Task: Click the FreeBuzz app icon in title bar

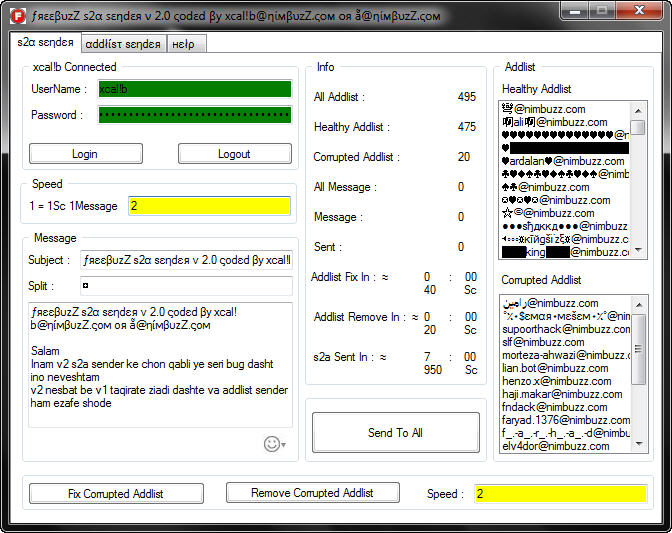Action: 18,16
